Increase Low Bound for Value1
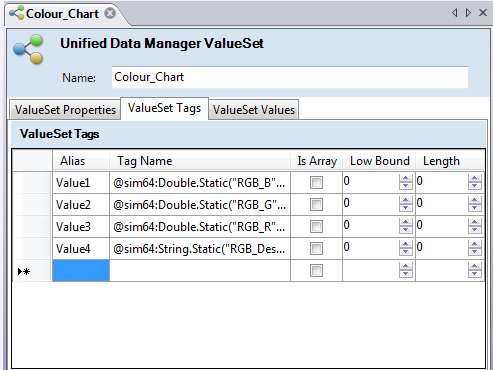The image size is (493, 370). (406, 178)
